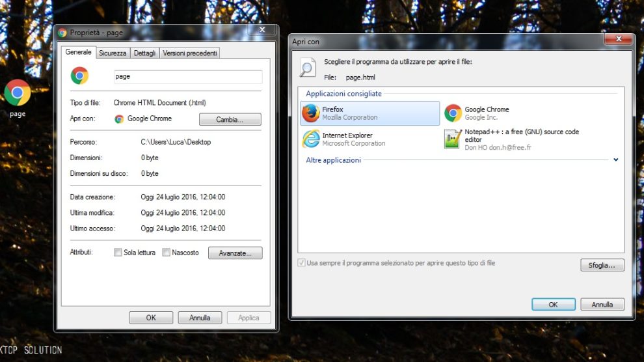Image resolution: width=644 pixels, height=362 pixels.
Task: Select the page Chrome desktop shortcut icon
Action: click(18, 92)
